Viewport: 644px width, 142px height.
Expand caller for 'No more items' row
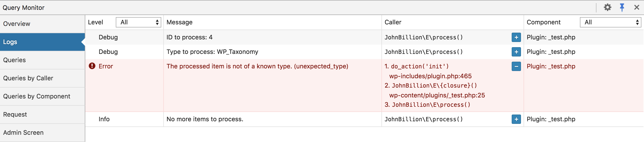pyautogui.click(x=516, y=119)
